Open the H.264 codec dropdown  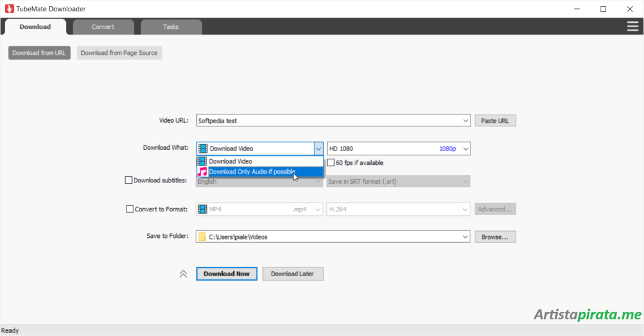(398, 209)
